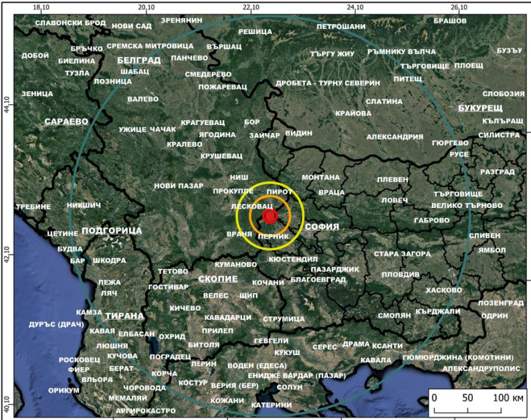Click the red epicenter marker near Перник
This screenshot has height=420, width=531.
pyautogui.click(x=270, y=216)
